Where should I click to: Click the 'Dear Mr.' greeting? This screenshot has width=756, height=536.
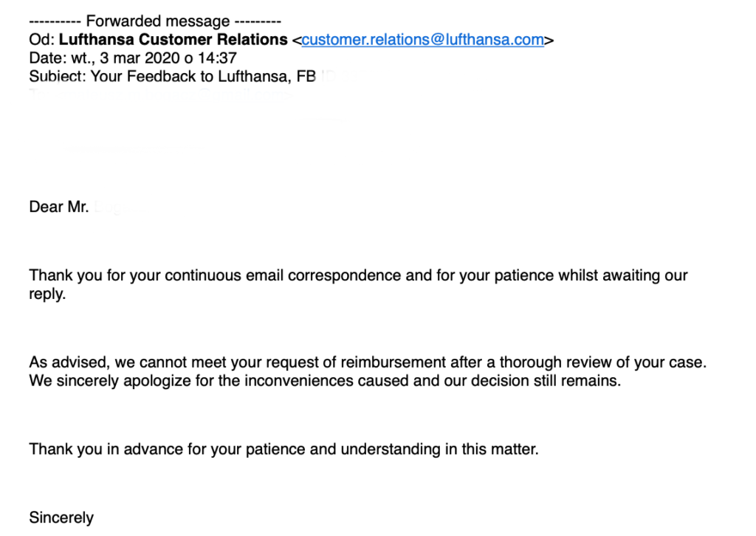(x=59, y=207)
